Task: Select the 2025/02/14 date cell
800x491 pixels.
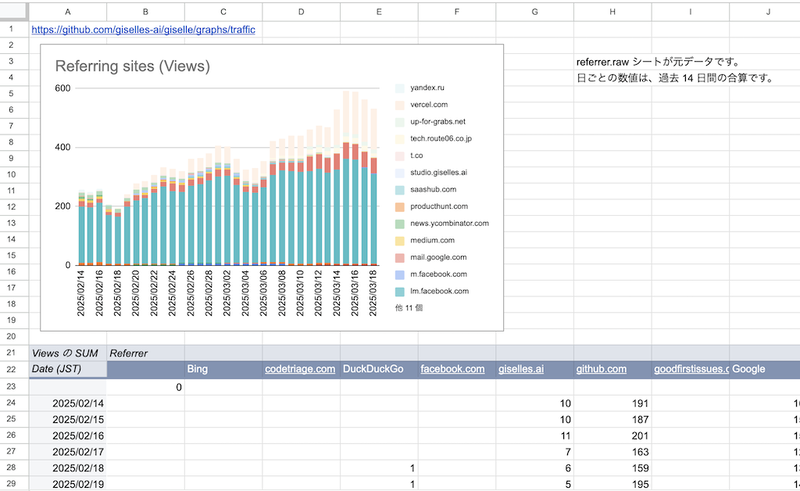Action: (x=68, y=403)
